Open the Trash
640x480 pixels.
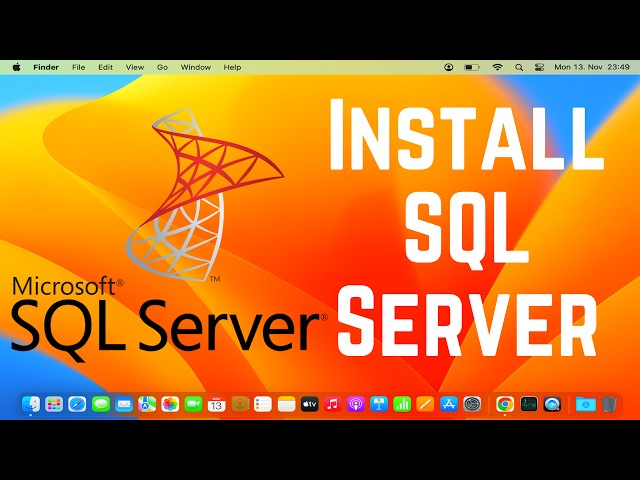609,404
